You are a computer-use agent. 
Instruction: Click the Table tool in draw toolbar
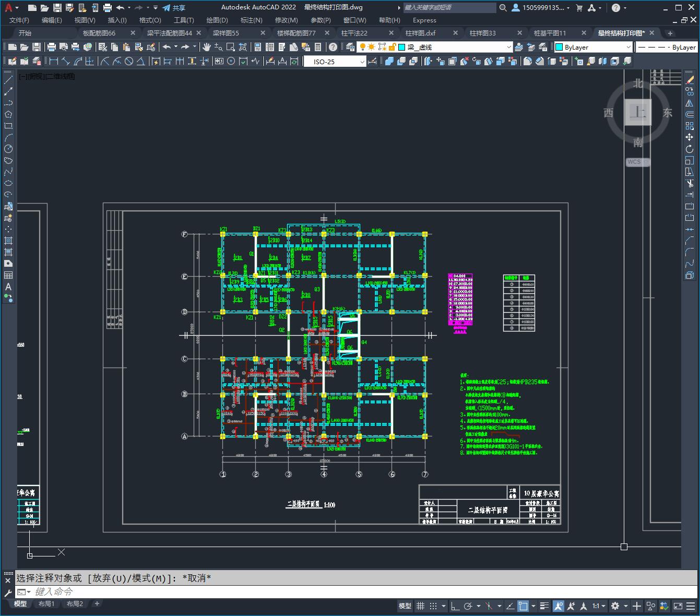click(x=8, y=275)
